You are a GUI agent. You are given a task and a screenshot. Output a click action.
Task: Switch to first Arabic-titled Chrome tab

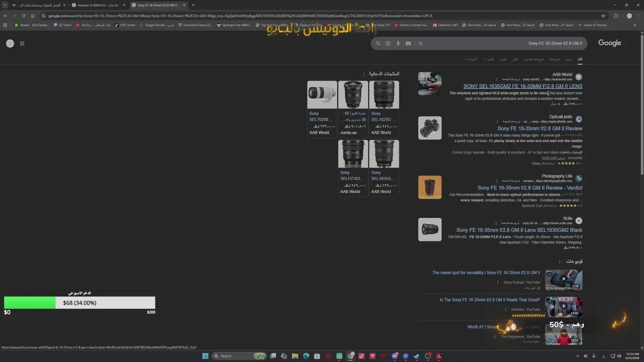pyautogui.click(x=38, y=5)
